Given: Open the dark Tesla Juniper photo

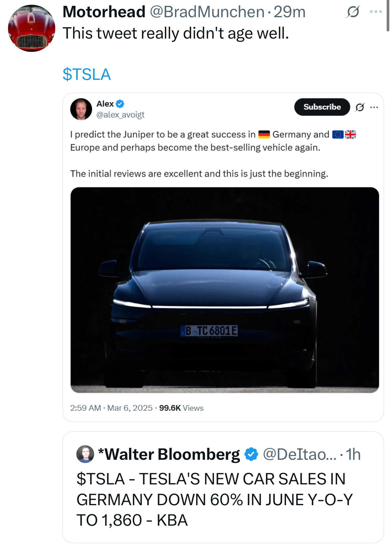Looking at the screenshot, I should tap(225, 290).
